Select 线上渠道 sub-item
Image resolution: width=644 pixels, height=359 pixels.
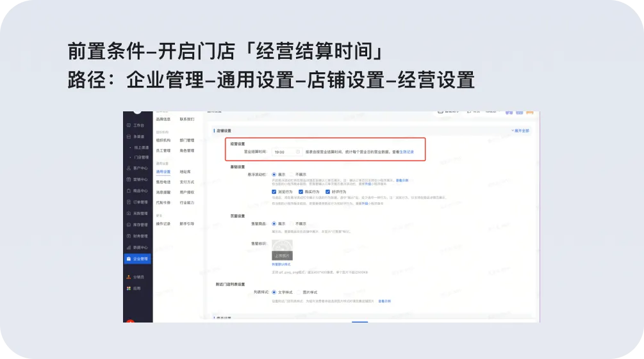point(141,147)
